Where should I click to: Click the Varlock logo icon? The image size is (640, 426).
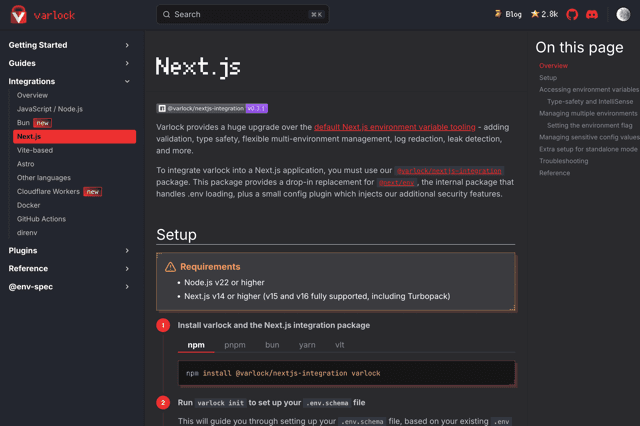click(x=17, y=15)
